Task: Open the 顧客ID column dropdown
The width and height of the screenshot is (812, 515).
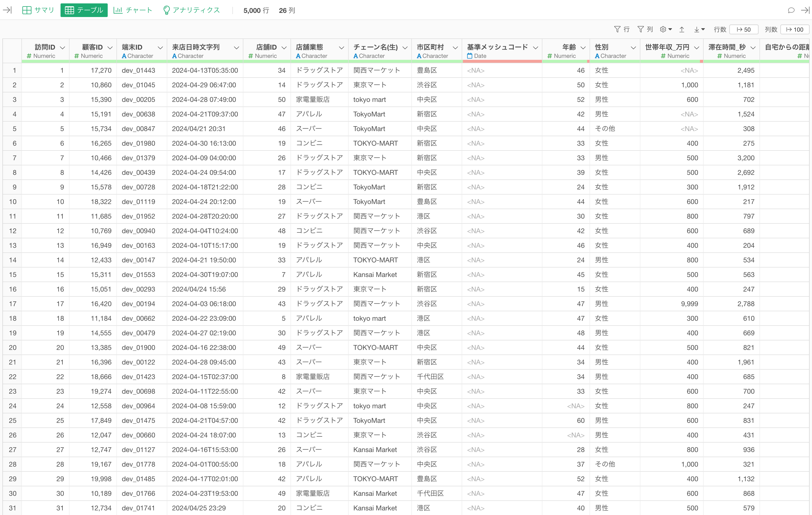Action: (110, 48)
